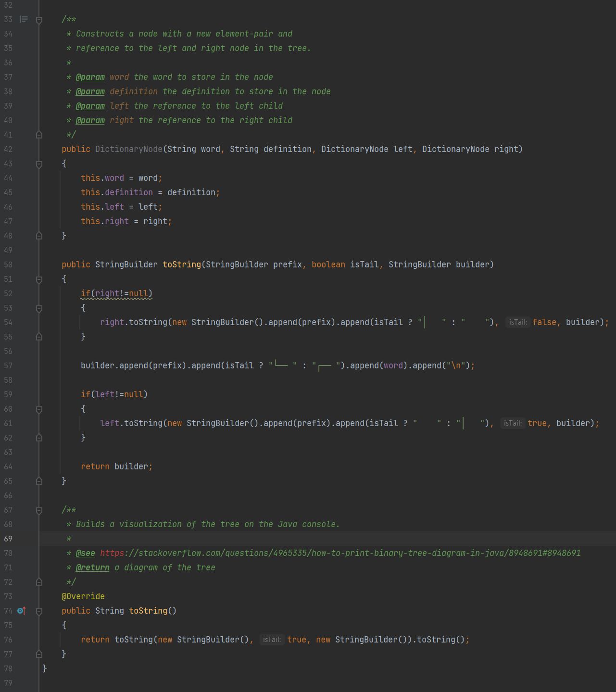Screen dimensions: 616x692
Task: Click the @Override annotation
Action: [83, 596]
